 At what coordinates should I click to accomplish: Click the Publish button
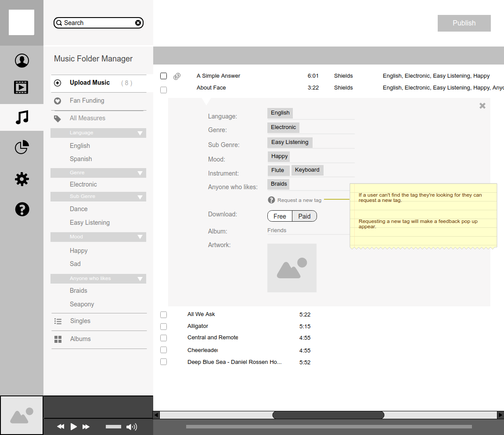(464, 23)
